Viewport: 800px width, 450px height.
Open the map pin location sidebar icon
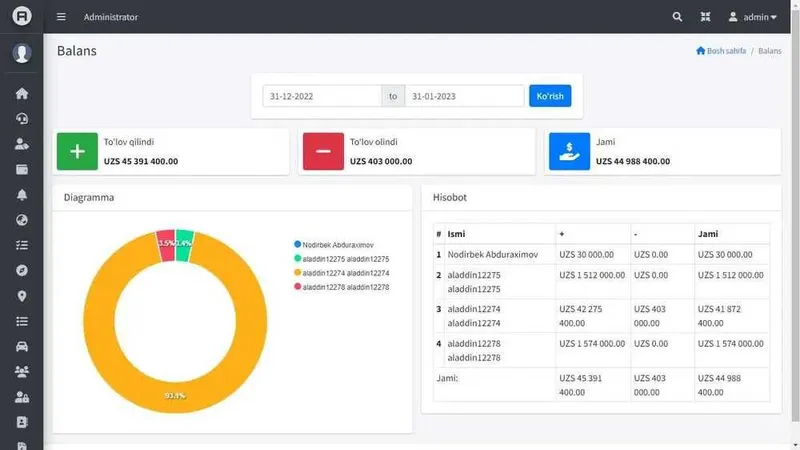click(x=21, y=296)
